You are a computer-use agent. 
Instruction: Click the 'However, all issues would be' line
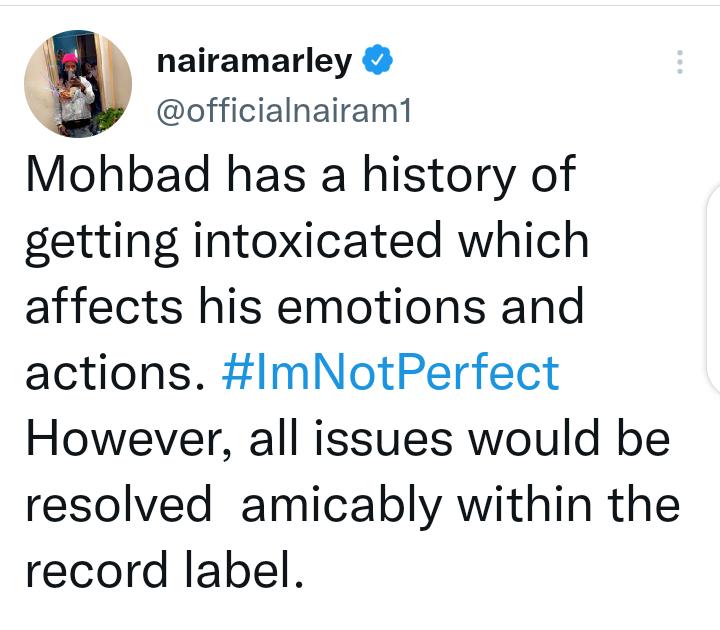(348, 439)
